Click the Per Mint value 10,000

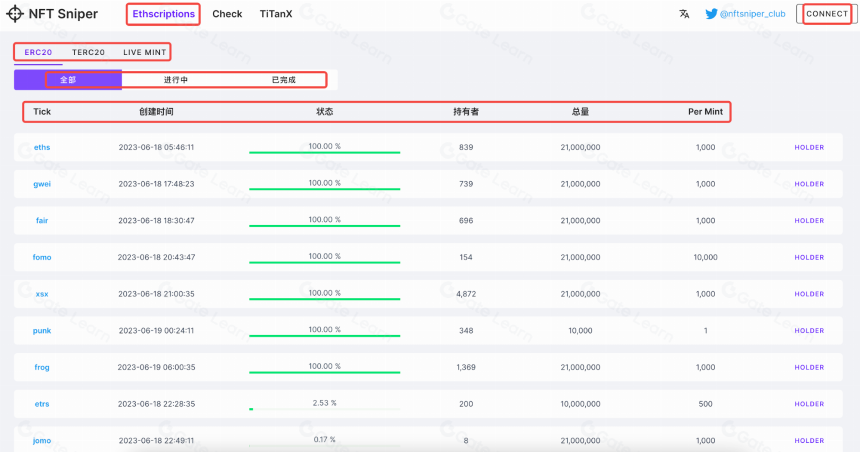pyautogui.click(x=705, y=257)
